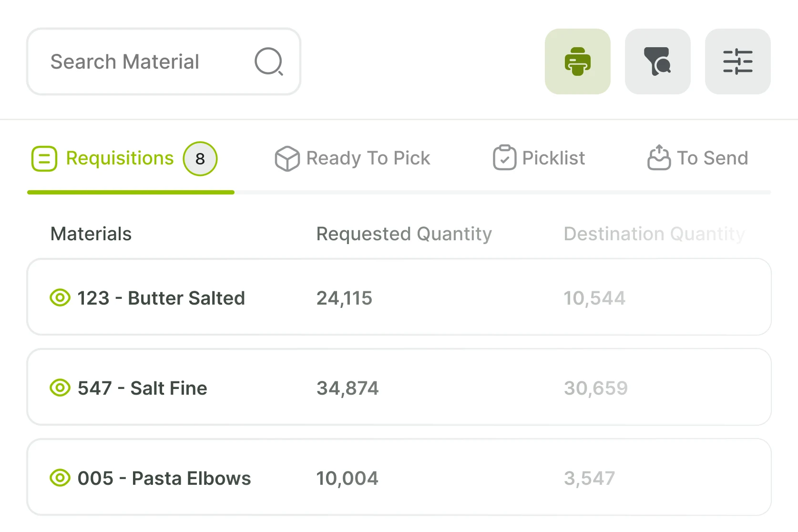The width and height of the screenshot is (798, 532).
Task: Click the To Send outbox icon
Action: pyautogui.click(x=659, y=158)
